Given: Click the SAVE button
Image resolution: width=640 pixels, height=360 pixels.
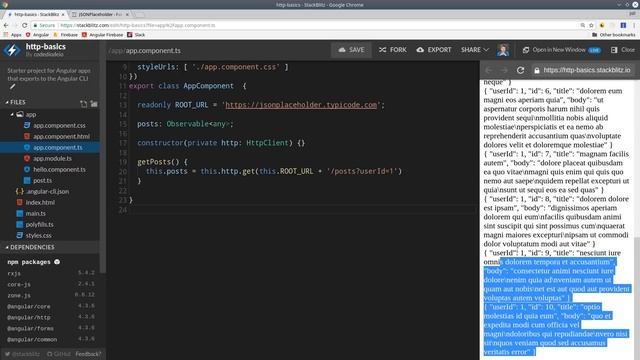Looking at the screenshot, I should click(x=351, y=50).
